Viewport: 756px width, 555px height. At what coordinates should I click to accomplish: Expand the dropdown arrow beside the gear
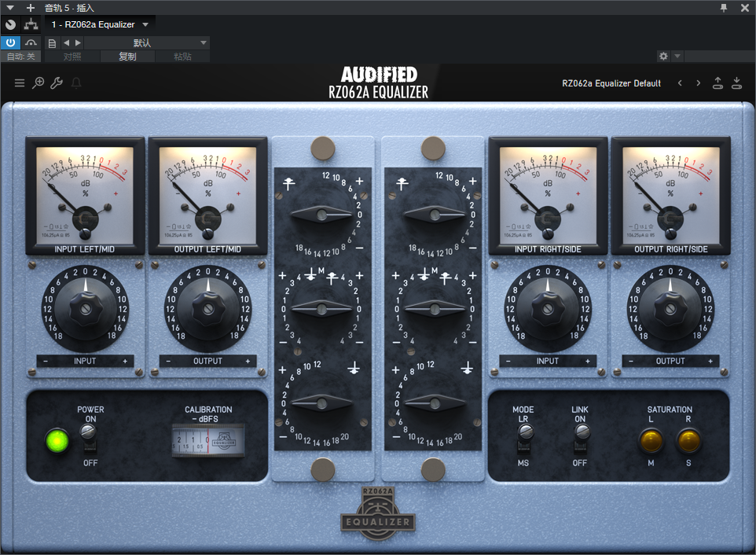pos(677,57)
